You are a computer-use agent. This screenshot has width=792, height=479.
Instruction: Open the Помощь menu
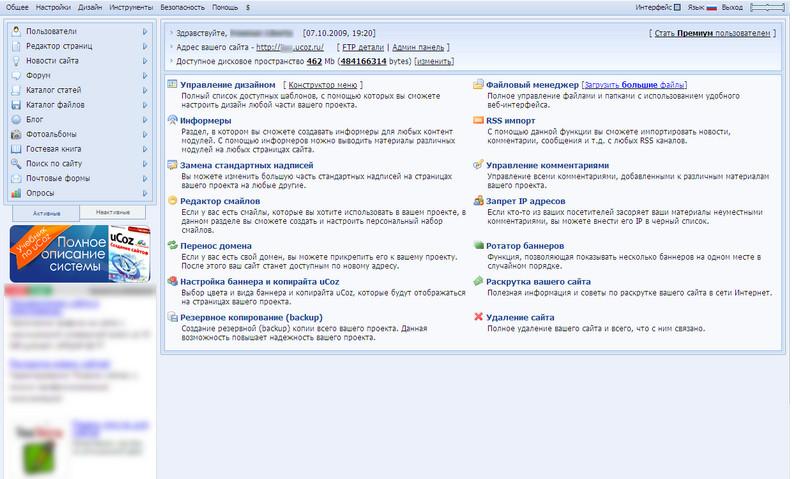pos(225,8)
